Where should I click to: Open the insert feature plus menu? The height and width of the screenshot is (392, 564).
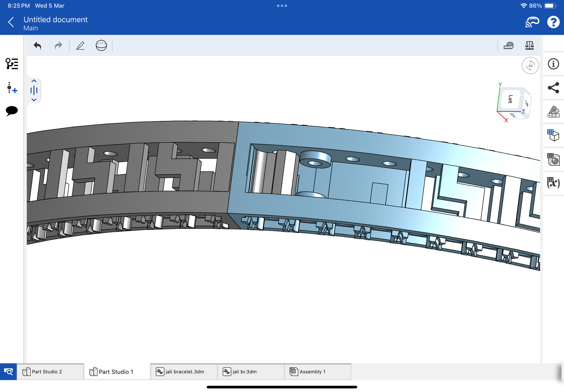tap(12, 88)
